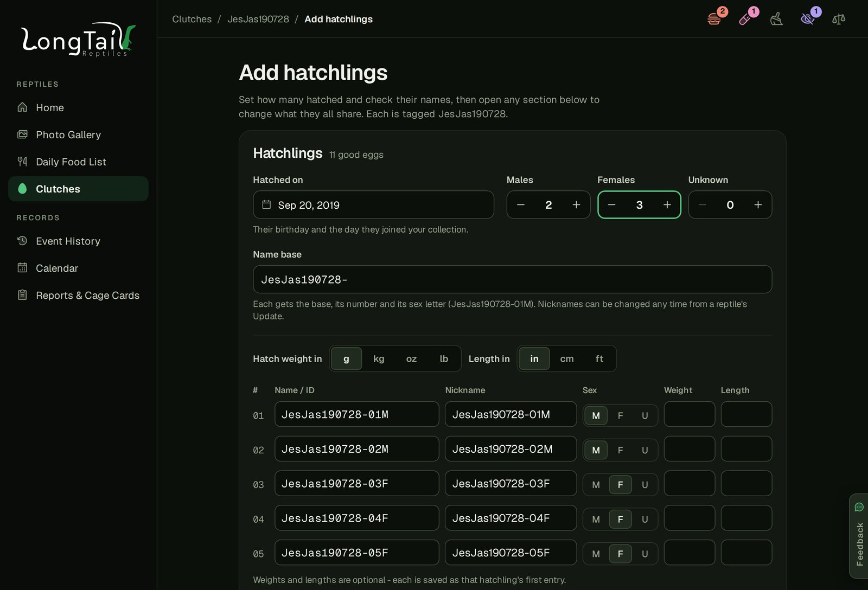
Task: Open the cleaning broom icon
Action: coord(776,19)
